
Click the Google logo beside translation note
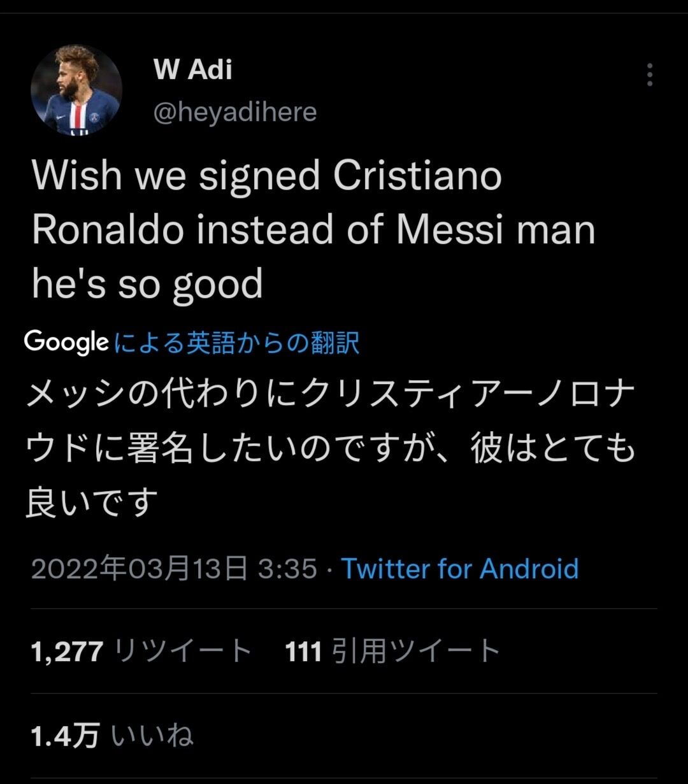click(x=66, y=343)
